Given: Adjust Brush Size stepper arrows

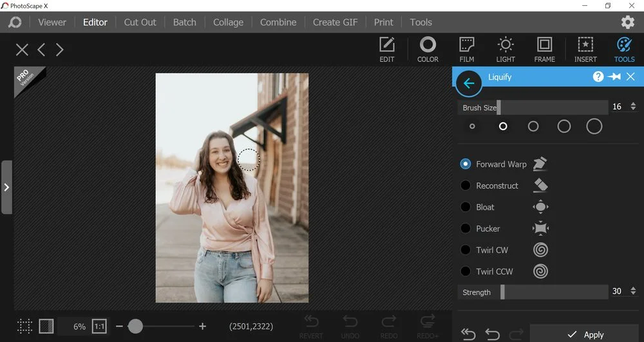Looking at the screenshot, I should [633, 107].
